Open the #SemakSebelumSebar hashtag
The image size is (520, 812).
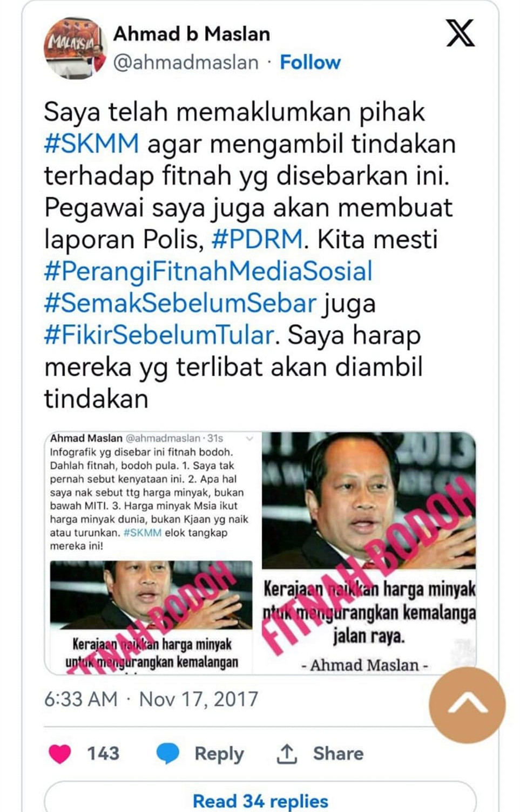click(x=180, y=303)
